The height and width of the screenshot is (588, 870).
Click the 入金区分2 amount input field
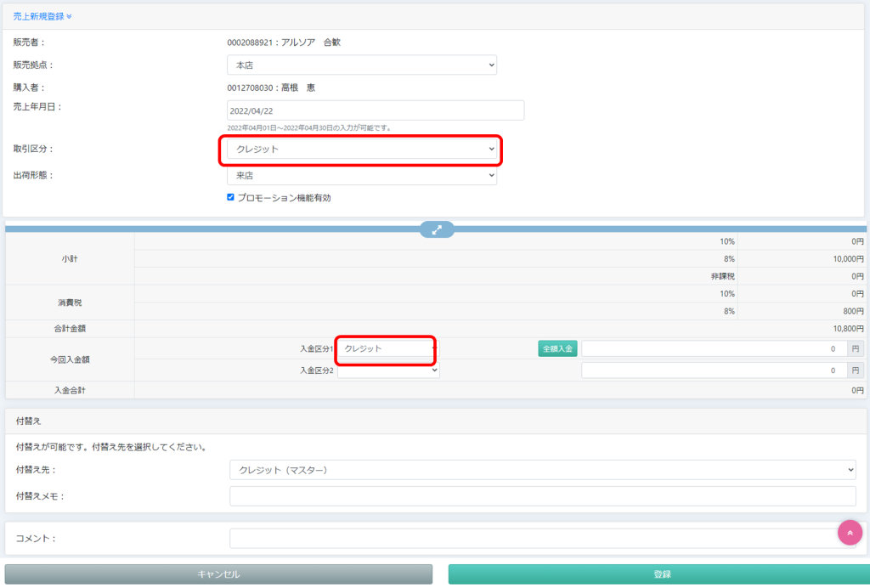coord(714,370)
